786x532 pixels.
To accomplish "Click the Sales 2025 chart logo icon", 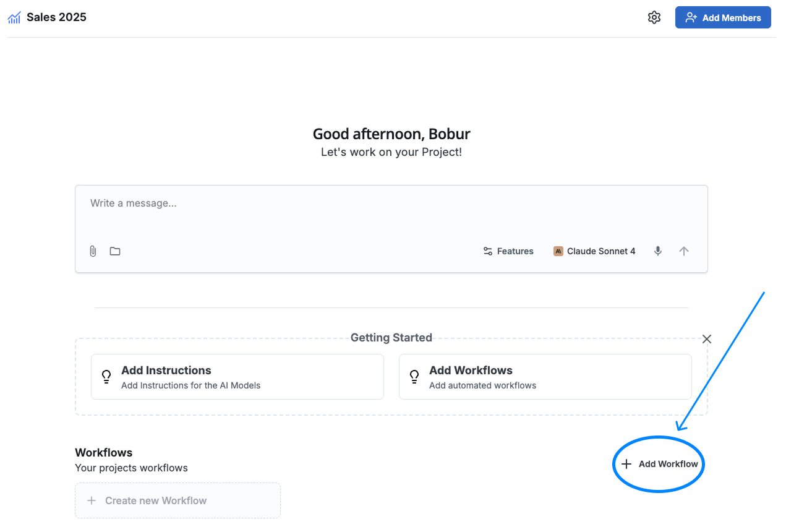I will coord(14,17).
